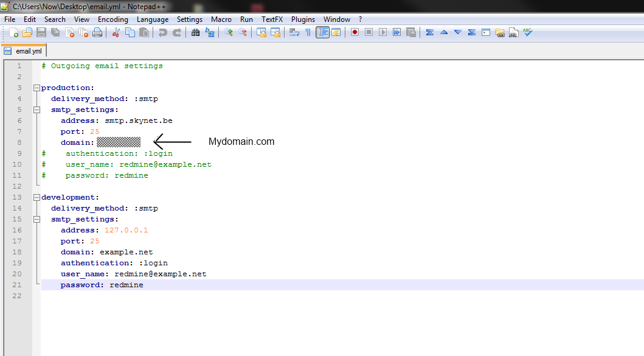Click the Undo arrow icon

point(162,32)
